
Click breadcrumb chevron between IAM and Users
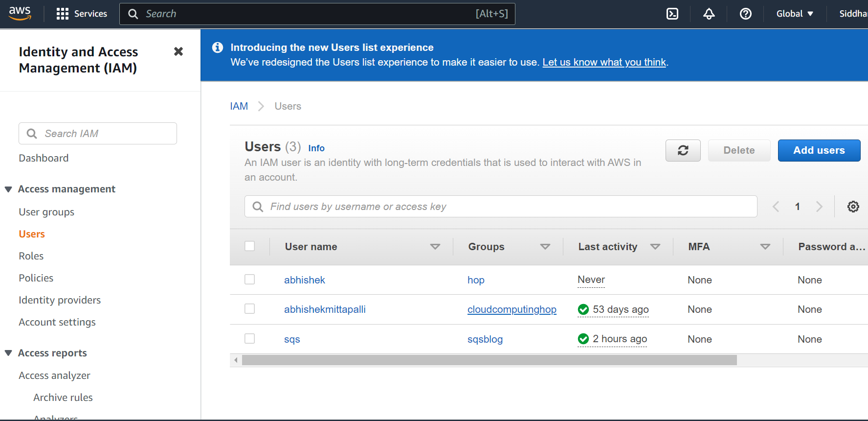pos(261,106)
